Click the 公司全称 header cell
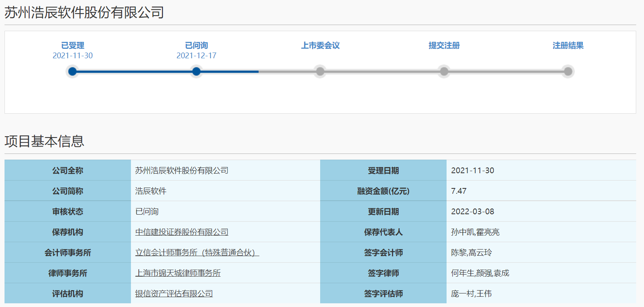This screenshot has height=307, width=644. [68, 170]
